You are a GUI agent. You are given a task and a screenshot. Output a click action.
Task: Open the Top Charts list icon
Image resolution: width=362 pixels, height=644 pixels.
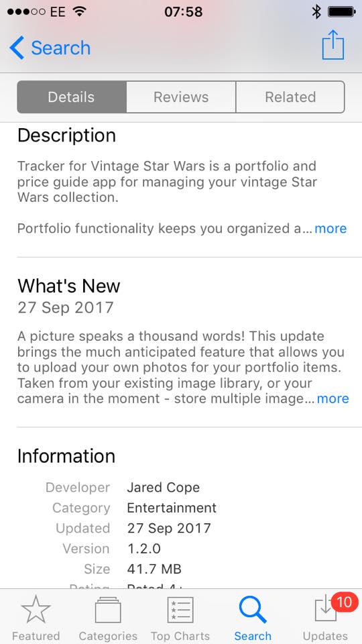(180, 610)
